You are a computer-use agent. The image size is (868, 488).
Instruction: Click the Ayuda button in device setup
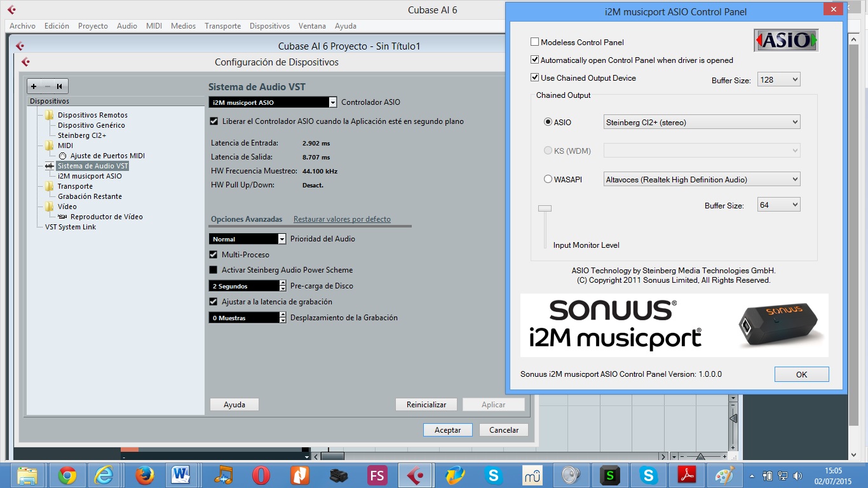click(x=234, y=405)
